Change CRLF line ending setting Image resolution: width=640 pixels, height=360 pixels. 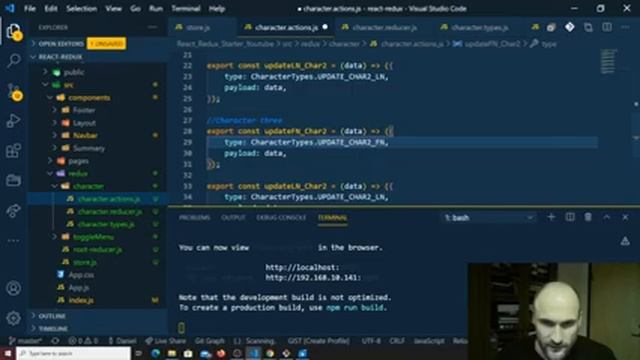point(397,341)
